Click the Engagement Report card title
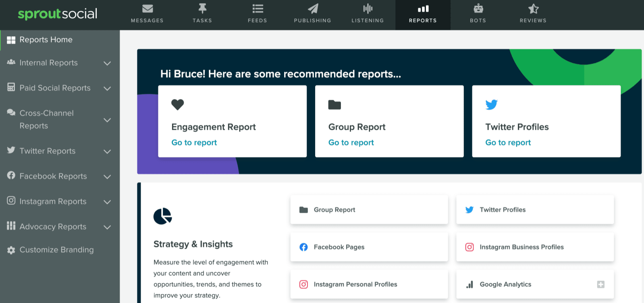The image size is (644, 303). 214,127
